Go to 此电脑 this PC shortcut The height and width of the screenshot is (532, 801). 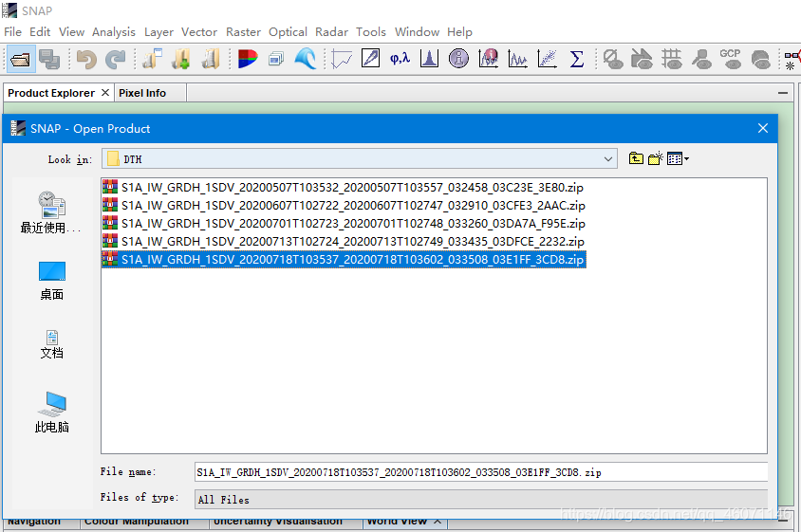point(51,412)
